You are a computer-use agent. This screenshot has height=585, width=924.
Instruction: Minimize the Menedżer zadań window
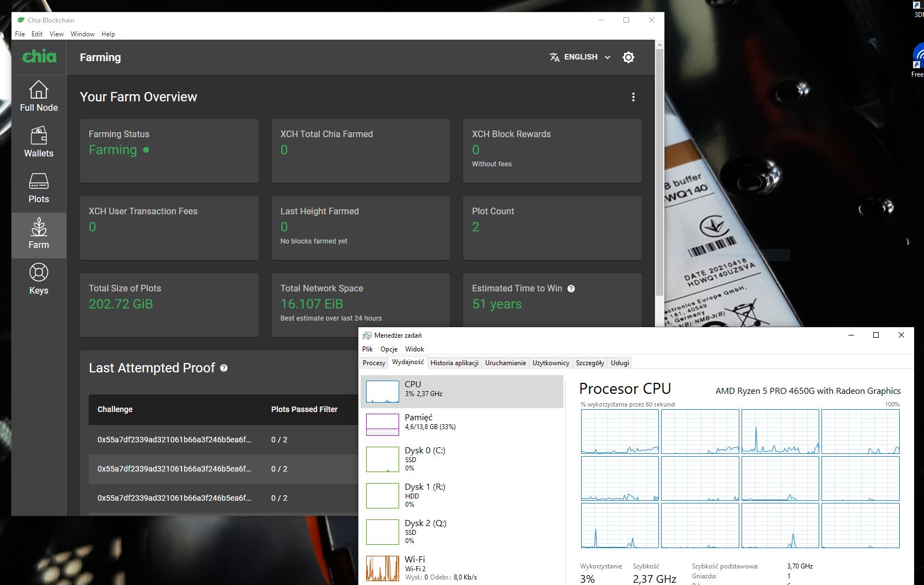point(851,335)
